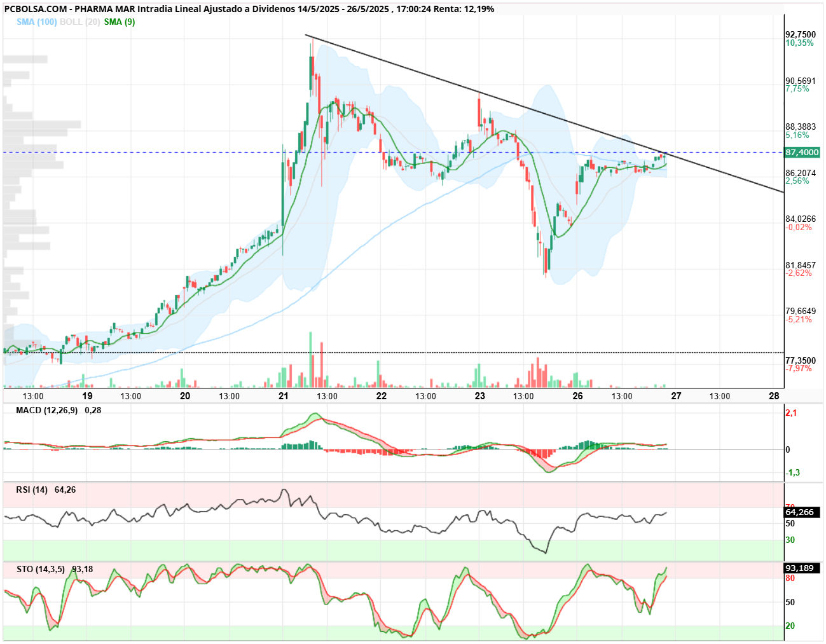This screenshot has height=644, width=826.
Task: Click date label 22 on time axis
Action: pyautogui.click(x=382, y=396)
